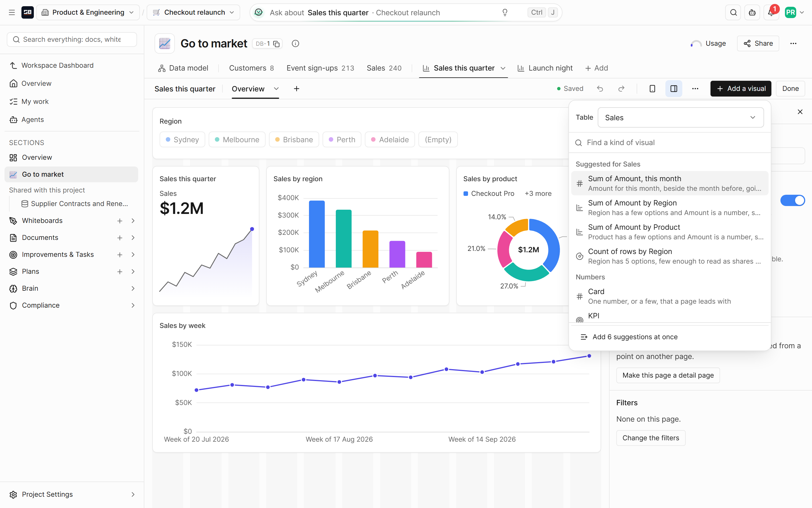Toggle the Brisbane region filter

294,139
